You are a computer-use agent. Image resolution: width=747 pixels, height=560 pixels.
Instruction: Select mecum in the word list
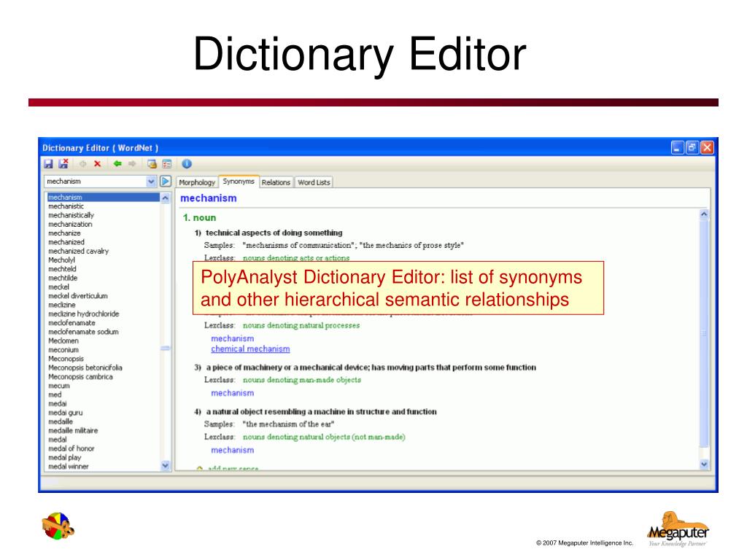[58, 386]
